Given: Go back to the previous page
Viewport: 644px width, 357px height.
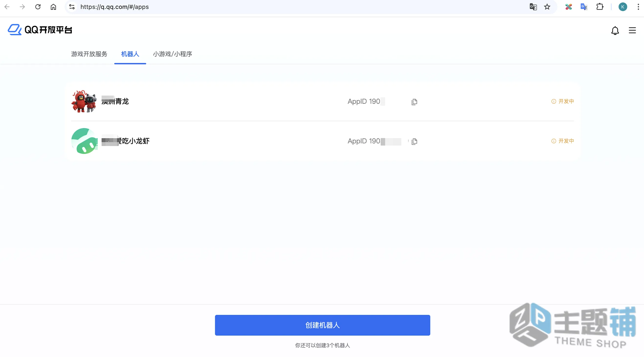Looking at the screenshot, I should [7, 7].
